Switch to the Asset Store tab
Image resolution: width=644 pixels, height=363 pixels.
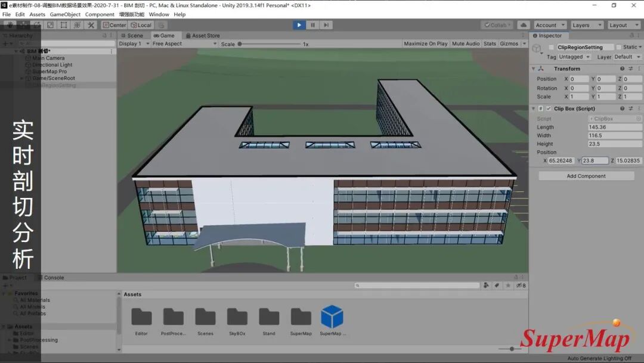[203, 36]
